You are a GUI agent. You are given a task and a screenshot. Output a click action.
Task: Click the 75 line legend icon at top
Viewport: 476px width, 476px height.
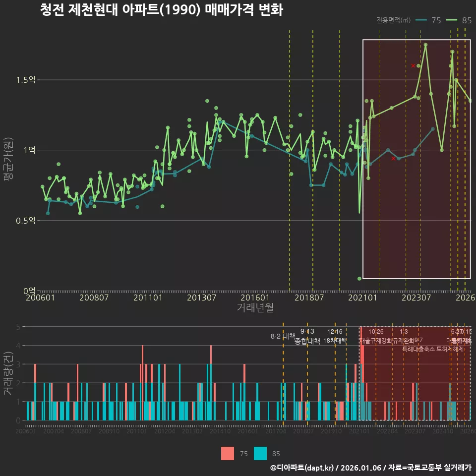click(x=421, y=20)
